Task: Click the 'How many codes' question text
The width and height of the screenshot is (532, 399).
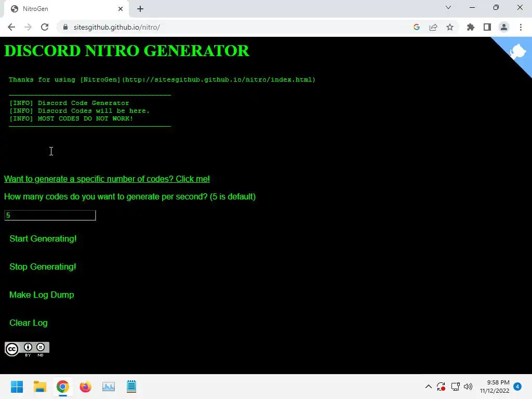Action: (129, 197)
